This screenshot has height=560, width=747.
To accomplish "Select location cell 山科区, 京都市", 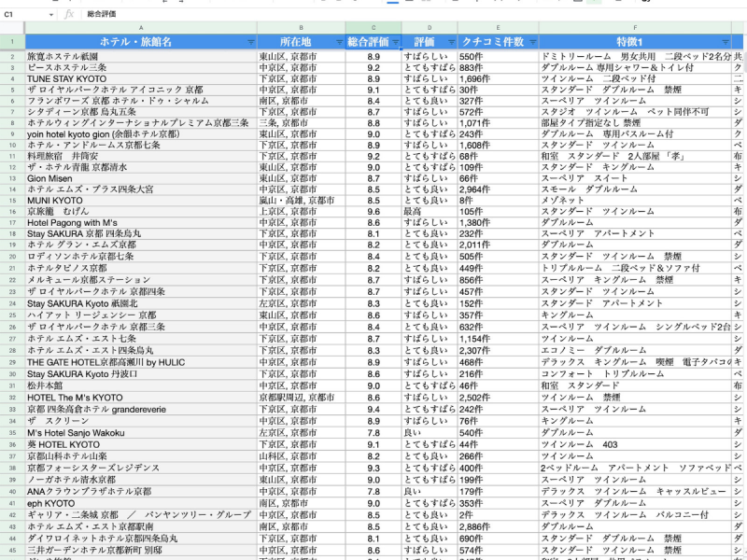I will [x=301, y=456].
